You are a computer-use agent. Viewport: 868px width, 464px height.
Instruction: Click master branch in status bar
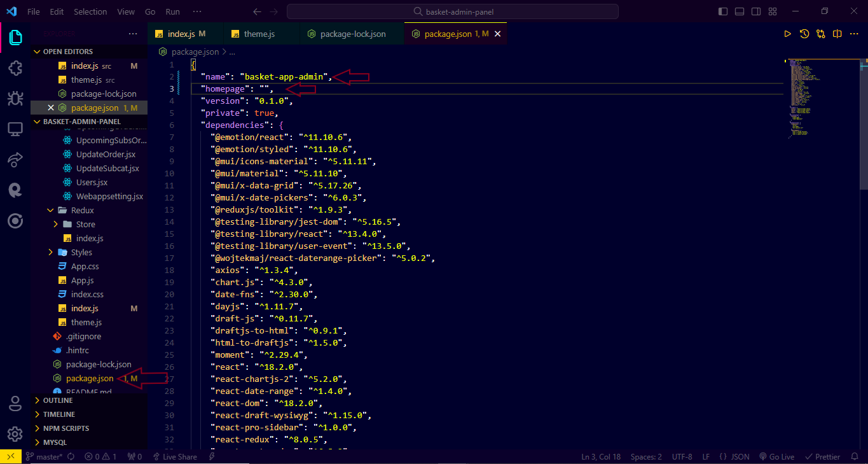pyautogui.click(x=45, y=456)
